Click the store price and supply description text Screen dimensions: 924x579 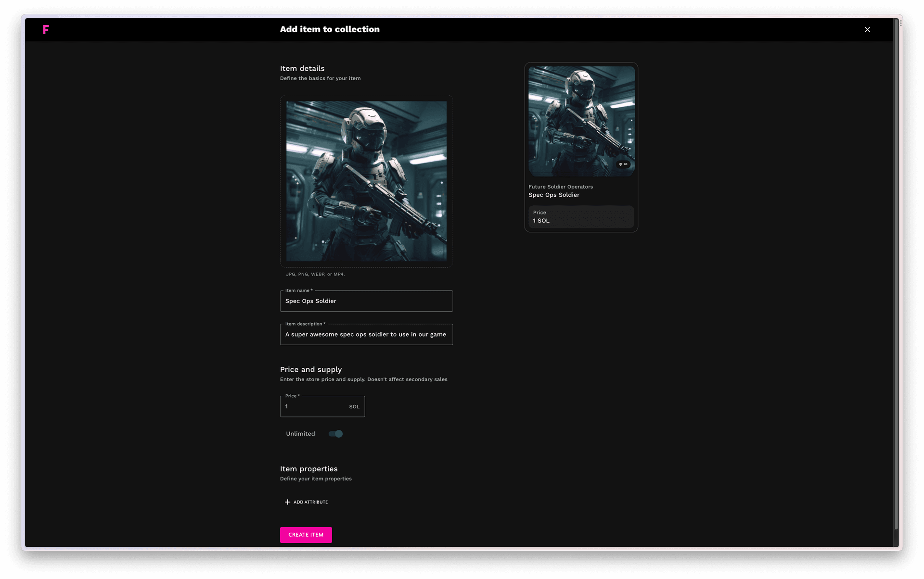coord(364,379)
